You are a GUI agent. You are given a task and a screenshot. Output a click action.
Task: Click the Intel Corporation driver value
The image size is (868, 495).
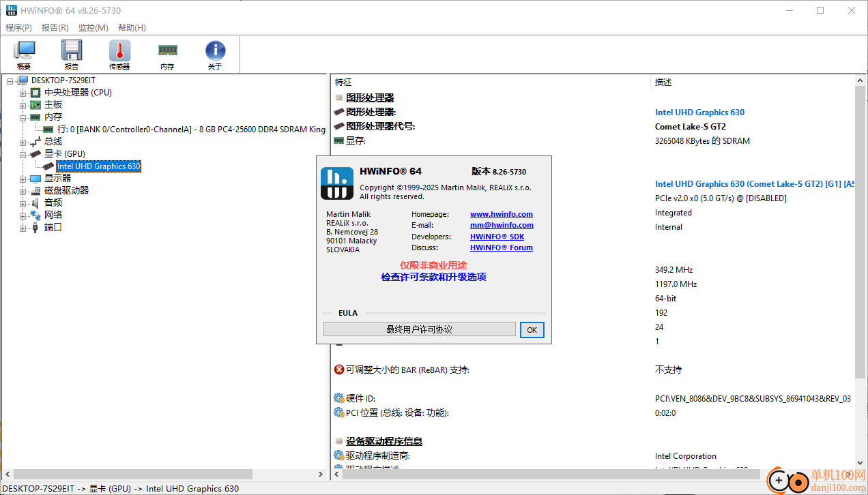pos(686,456)
